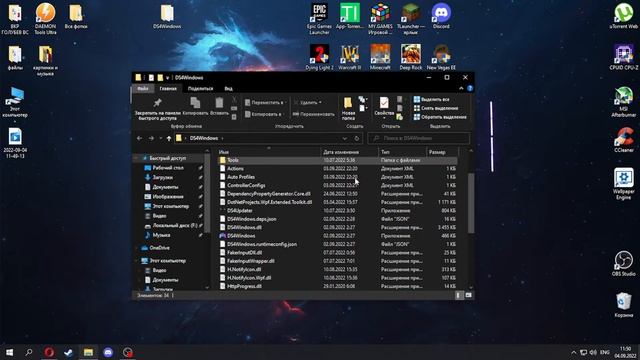
Task: Open Opera browser from taskbar
Action: coord(49,352)
